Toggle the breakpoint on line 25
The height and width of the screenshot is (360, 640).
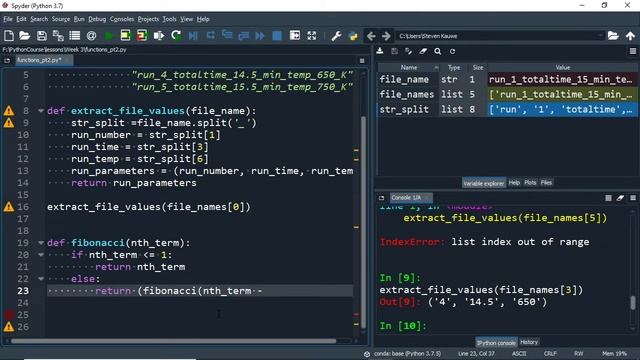9,315
